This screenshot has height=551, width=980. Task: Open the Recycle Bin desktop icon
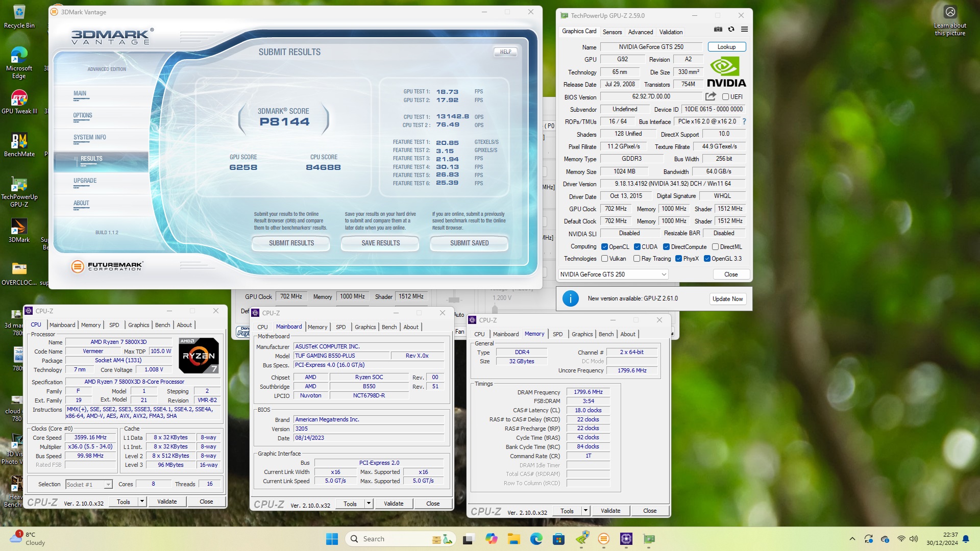tap(19, 16)
